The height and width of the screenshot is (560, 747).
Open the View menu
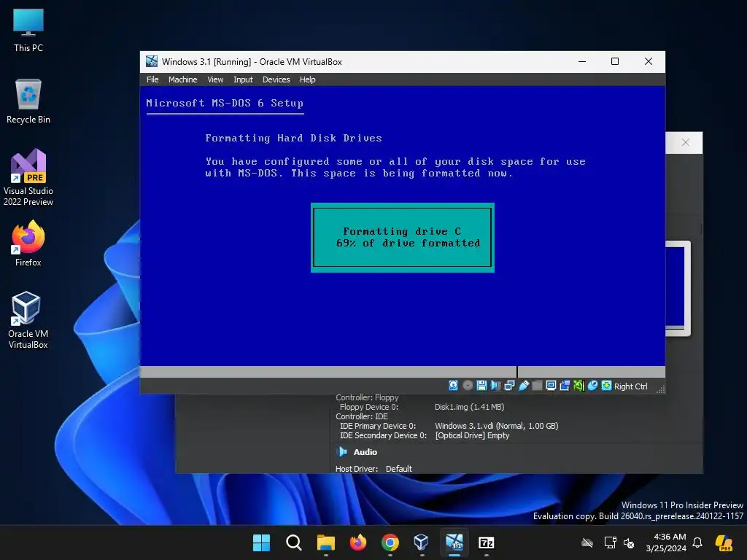(x=215, y=79)
